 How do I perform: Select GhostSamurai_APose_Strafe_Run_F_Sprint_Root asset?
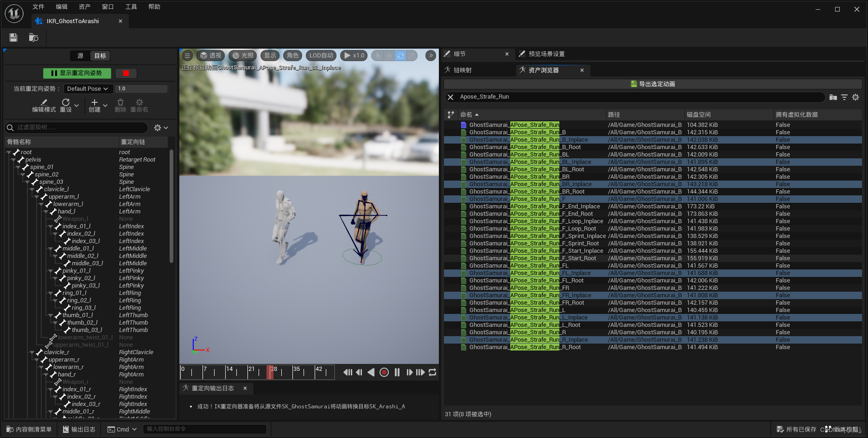click(x=653, y=244)
